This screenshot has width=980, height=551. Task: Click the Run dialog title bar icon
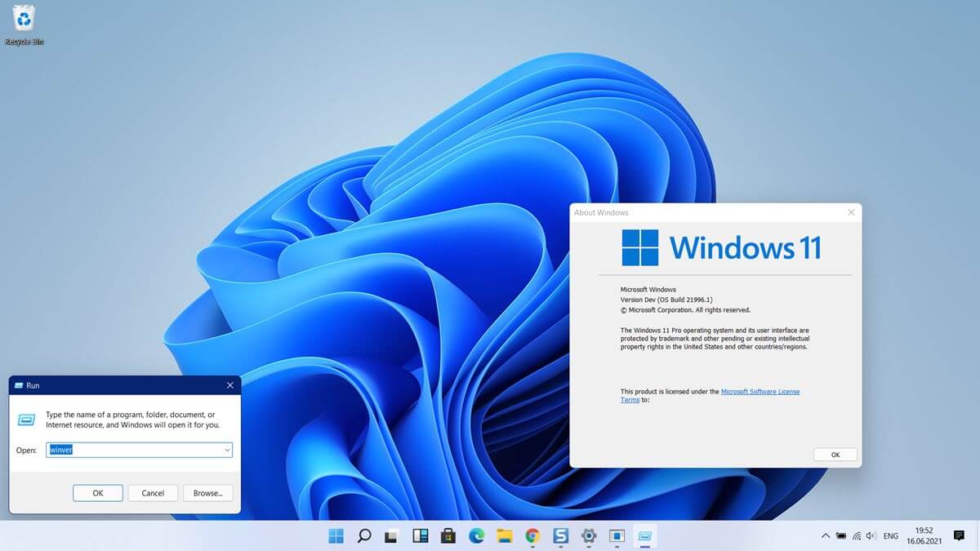point(18,385)
